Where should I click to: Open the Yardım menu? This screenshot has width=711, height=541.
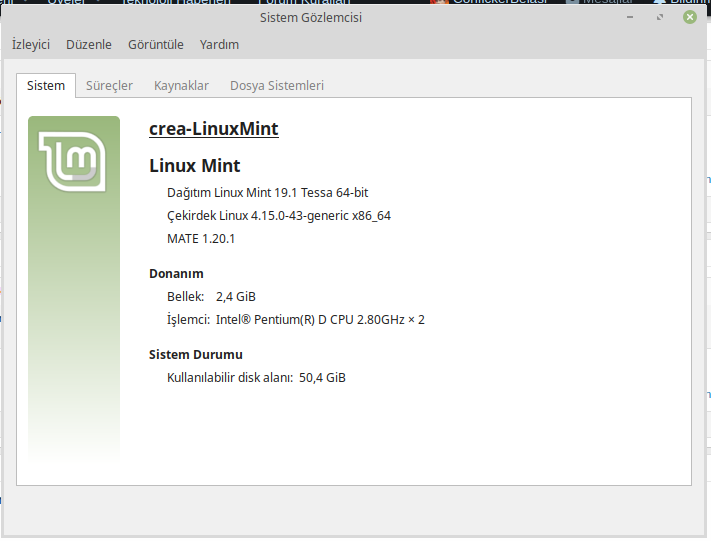point(219,44)
